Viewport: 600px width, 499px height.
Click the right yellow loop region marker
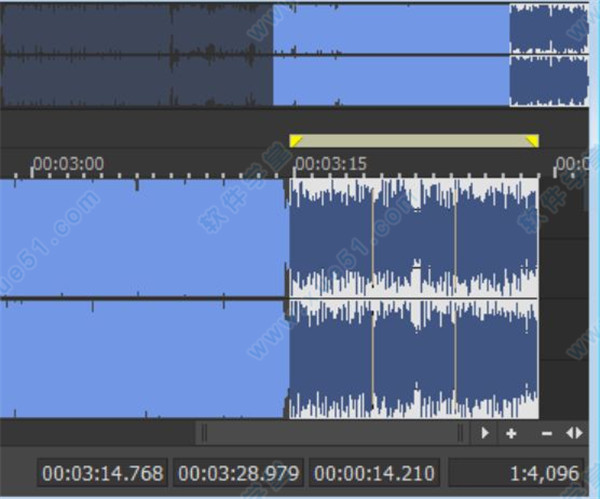coord(532,142)
